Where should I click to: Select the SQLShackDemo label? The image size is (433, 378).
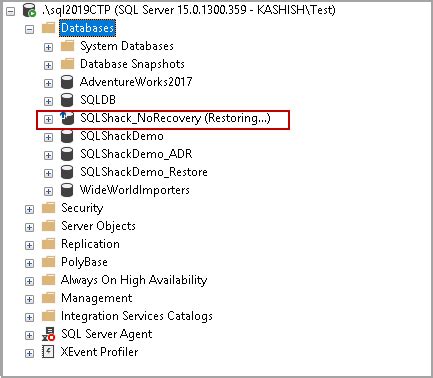click(x=122, y=136)
